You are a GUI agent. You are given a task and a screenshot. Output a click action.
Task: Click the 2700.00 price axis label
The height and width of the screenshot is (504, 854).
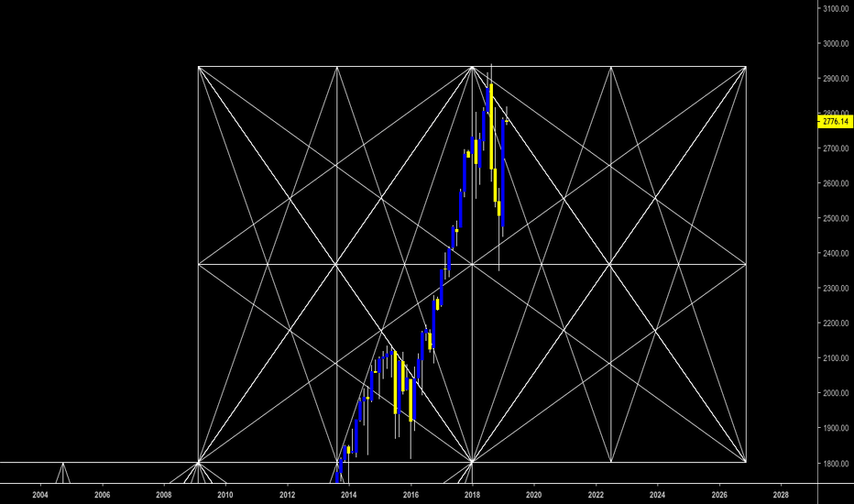[836, 148]
